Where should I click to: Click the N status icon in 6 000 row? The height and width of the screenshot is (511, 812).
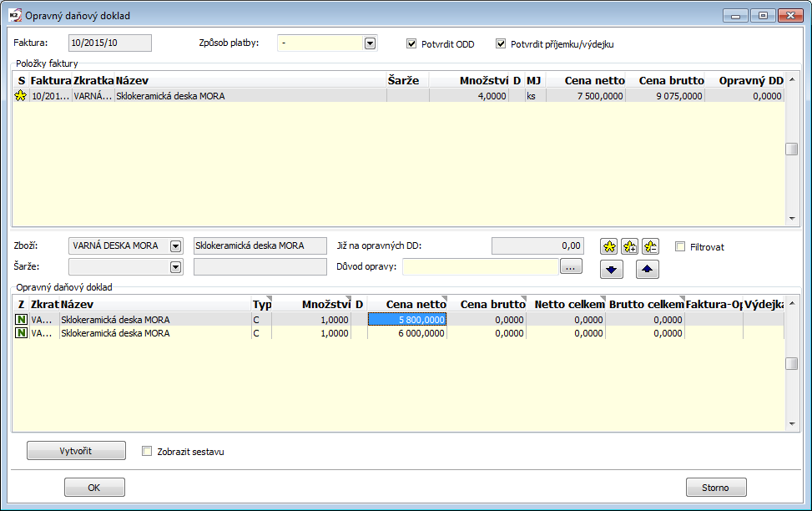21,333
